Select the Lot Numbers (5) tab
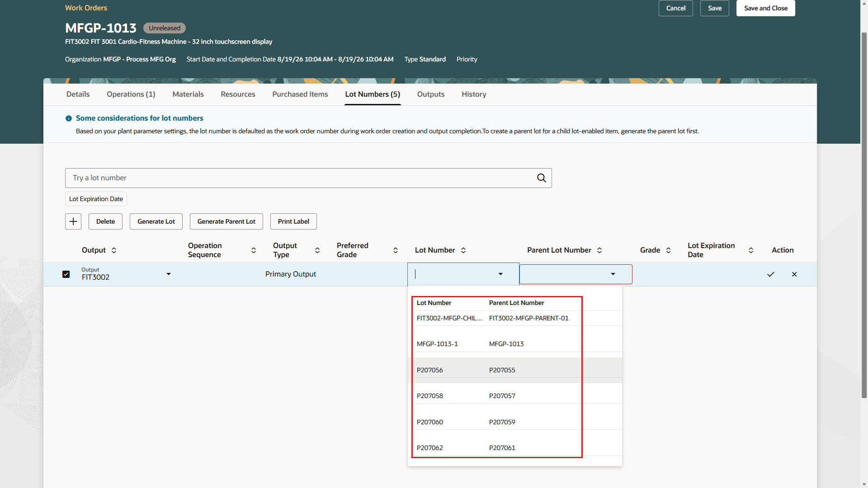The width and height of the screenshot is (868, 488). [373, 94]
